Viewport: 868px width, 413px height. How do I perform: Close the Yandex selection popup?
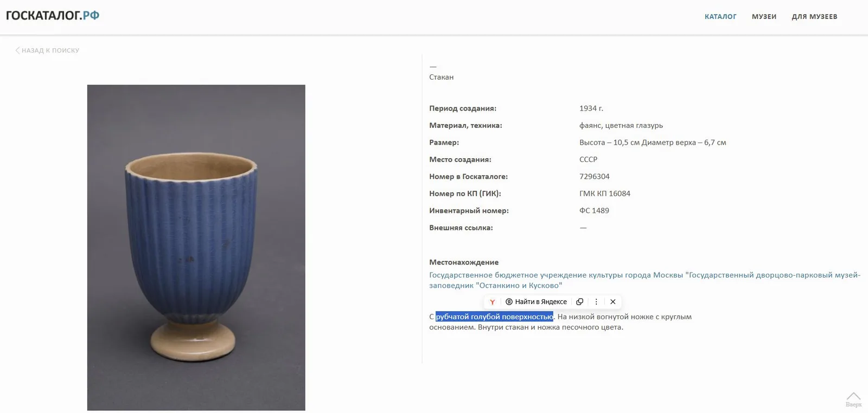pyautogui.click(x=612, y=302)
